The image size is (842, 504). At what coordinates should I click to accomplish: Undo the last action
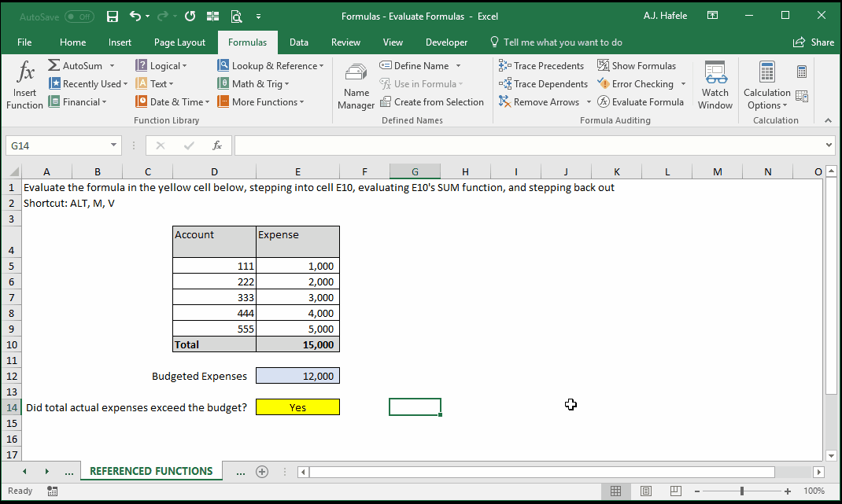tap(135, 16)
